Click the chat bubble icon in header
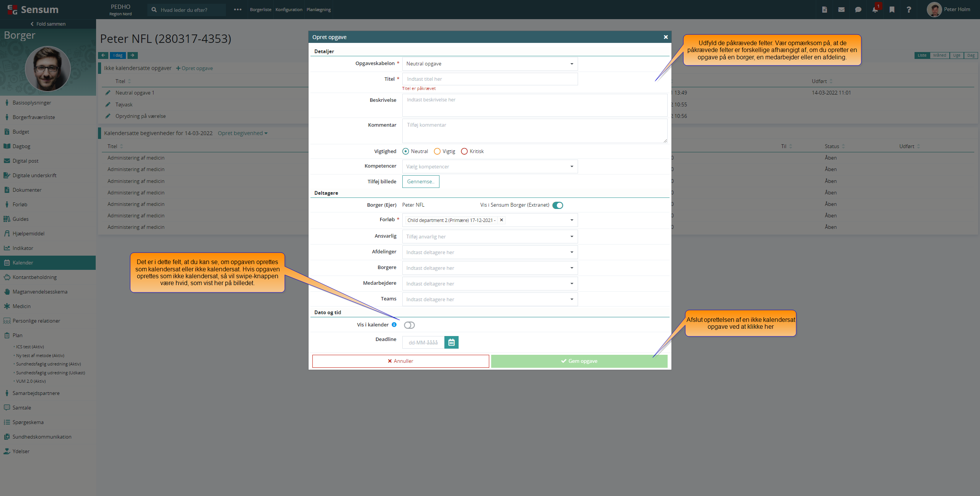Screen dimensions: 980x496 point(858,10)
